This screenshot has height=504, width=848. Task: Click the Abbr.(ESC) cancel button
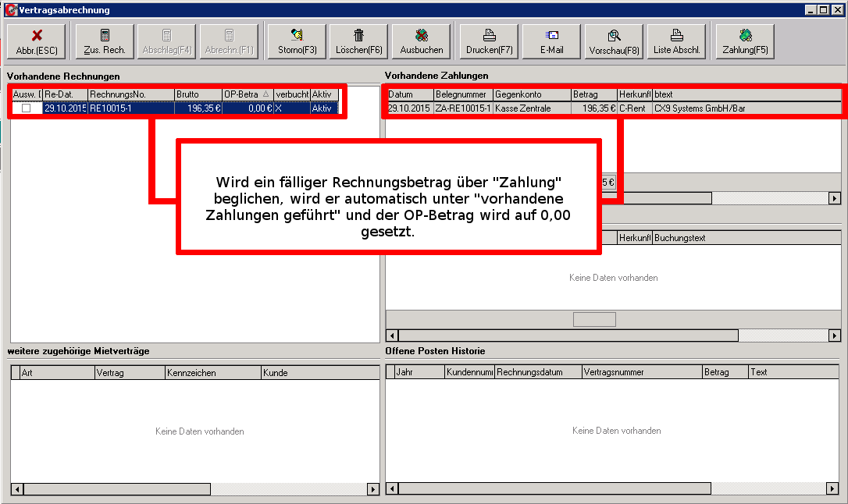(37, 41)
